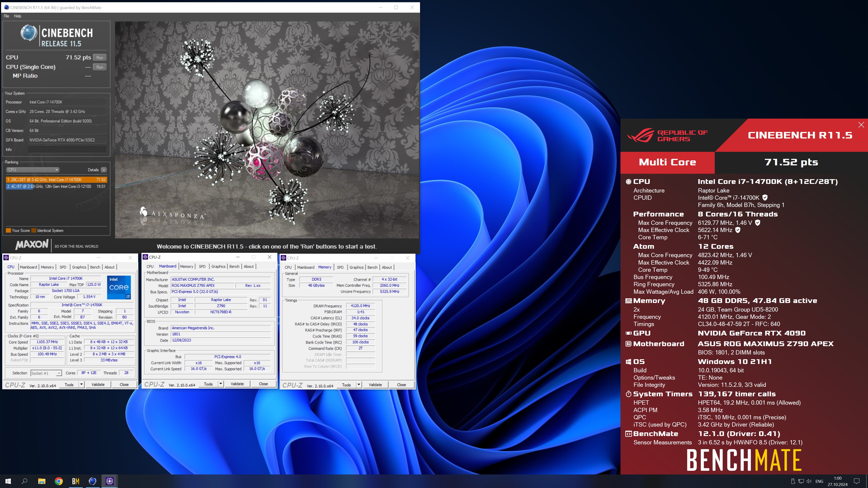Click the Motherboard icon in BenchMate panel
868x488 pixels.
pos(628,344)
